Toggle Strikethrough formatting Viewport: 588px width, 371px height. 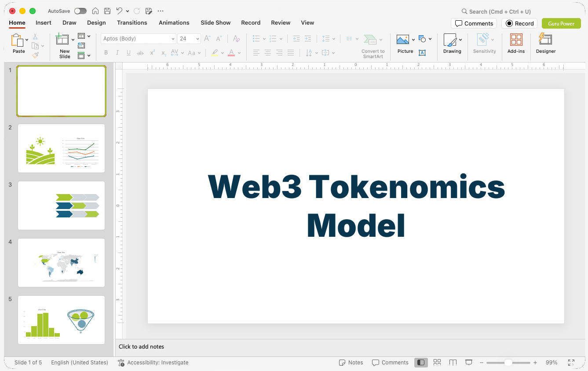pyautogui.click(x=140, y=53)
